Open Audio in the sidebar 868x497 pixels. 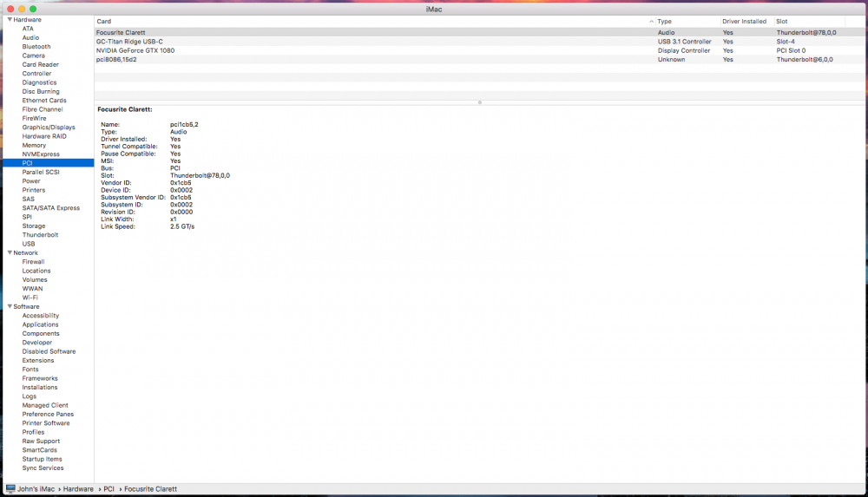point(30,37)
